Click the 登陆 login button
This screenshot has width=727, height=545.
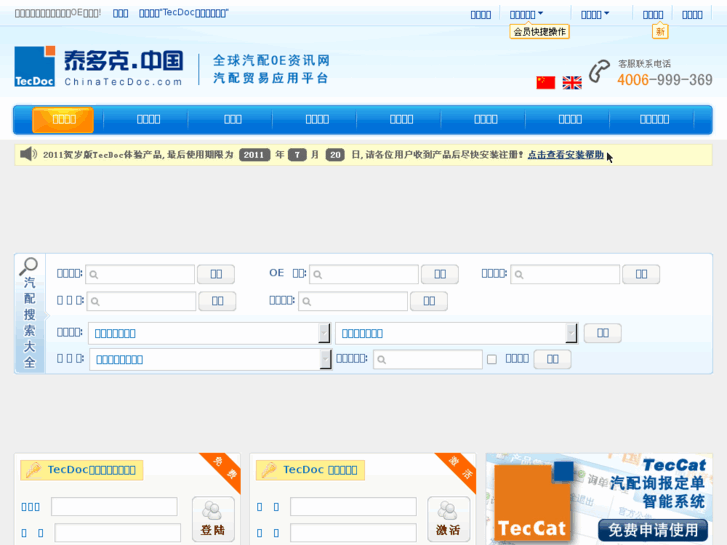[x=213, y=519]
